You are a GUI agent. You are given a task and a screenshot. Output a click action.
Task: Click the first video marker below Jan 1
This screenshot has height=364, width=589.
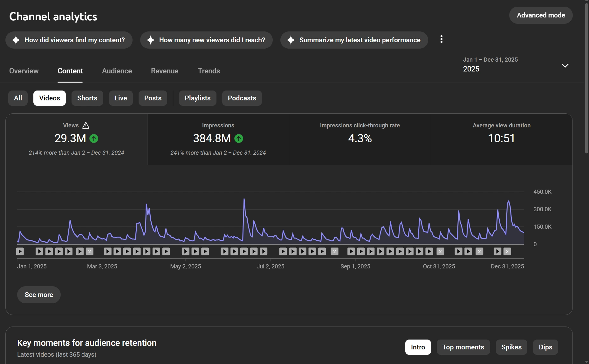point(20,252)
